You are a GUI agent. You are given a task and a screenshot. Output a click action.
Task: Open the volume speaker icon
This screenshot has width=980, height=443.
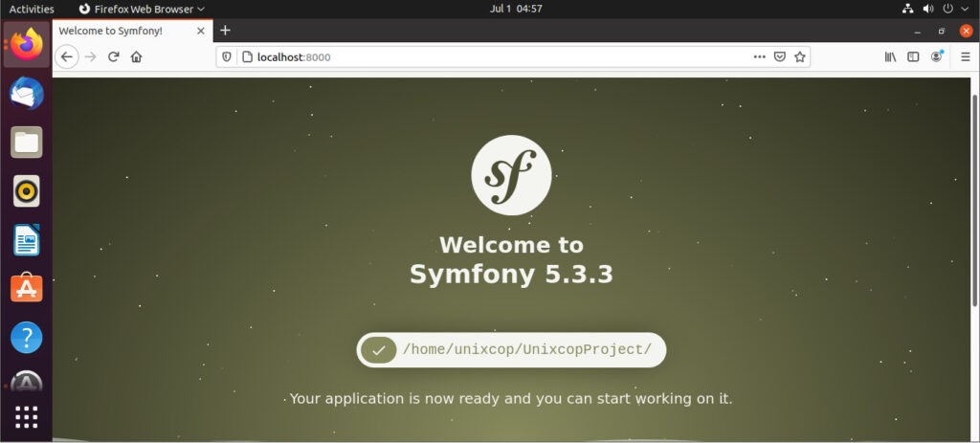pos(928,9)
